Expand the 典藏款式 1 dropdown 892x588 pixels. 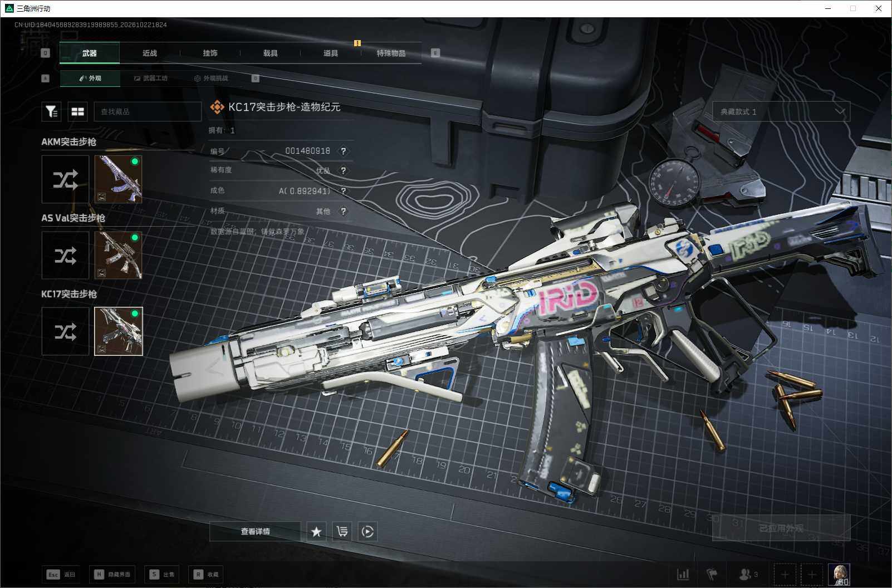click(781, 112)
